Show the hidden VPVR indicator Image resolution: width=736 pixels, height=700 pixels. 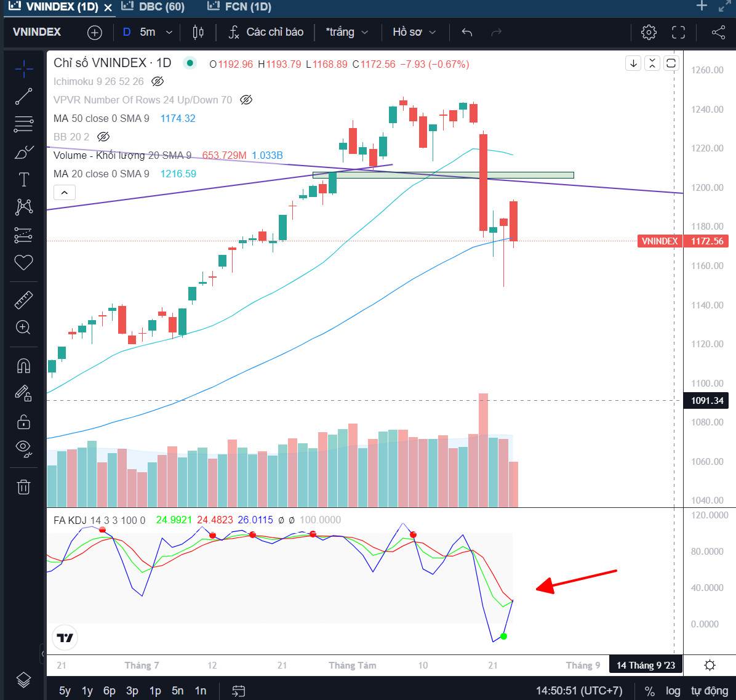point(246,100)
